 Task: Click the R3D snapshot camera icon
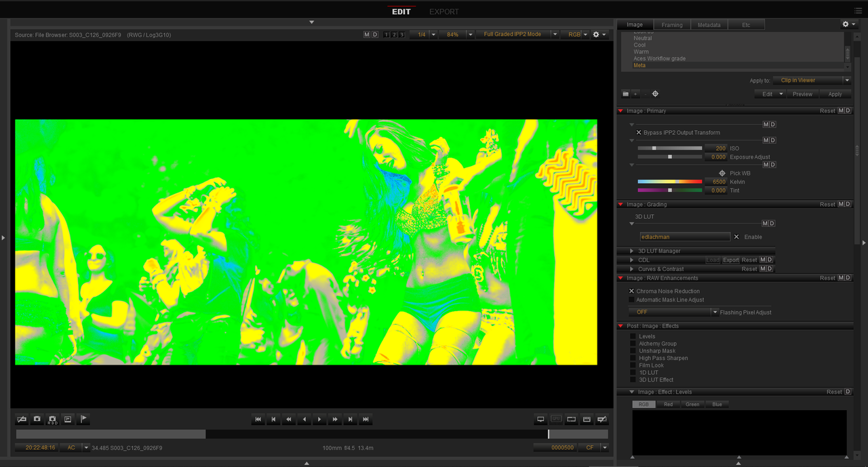[x=52, y=420]
